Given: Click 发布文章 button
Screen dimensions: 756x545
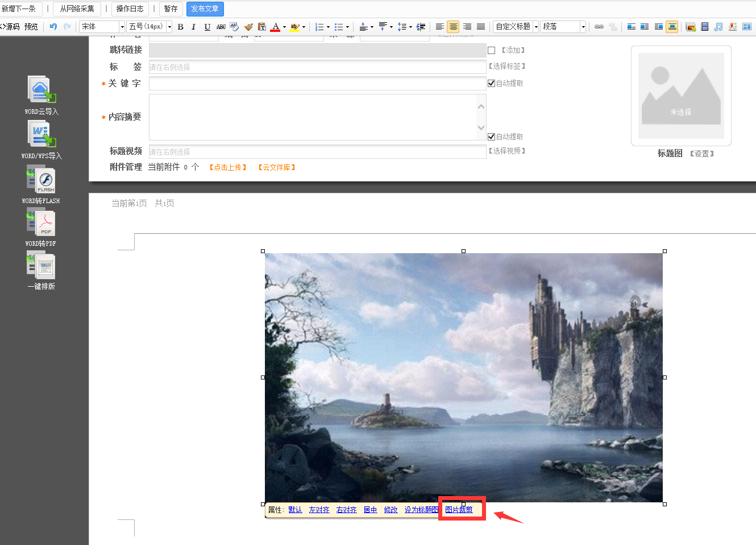Looking at the screenshot, I should (x=205, y=9).
